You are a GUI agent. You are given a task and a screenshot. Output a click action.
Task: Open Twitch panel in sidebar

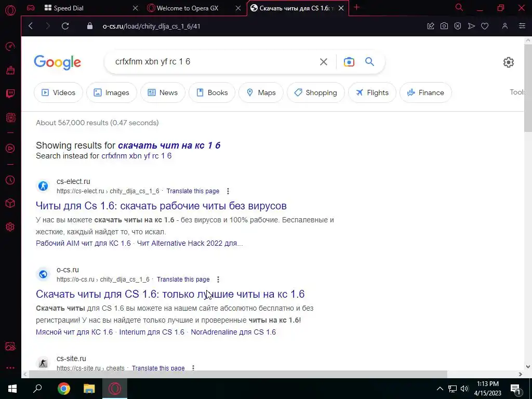(x=10, y=94)
